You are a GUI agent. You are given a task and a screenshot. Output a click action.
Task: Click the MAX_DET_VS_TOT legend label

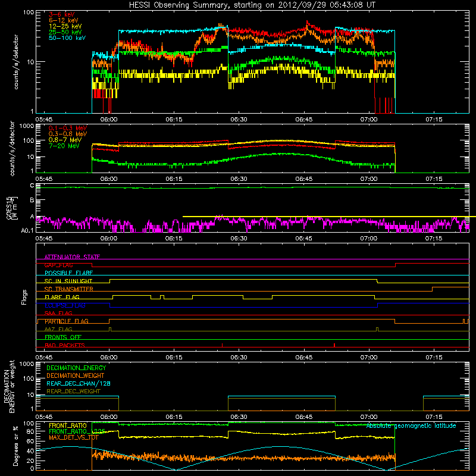point(74,437)
